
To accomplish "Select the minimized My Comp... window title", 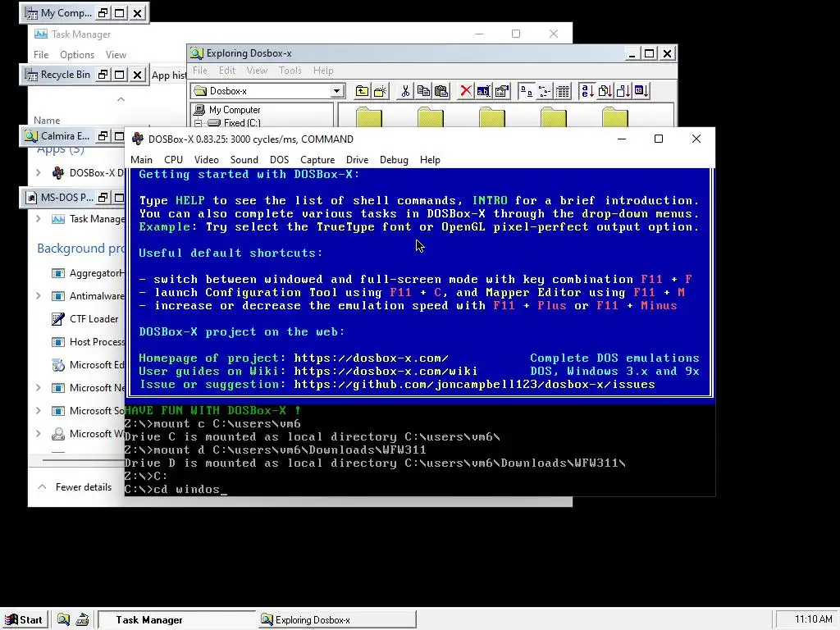I will coord(66,13).
